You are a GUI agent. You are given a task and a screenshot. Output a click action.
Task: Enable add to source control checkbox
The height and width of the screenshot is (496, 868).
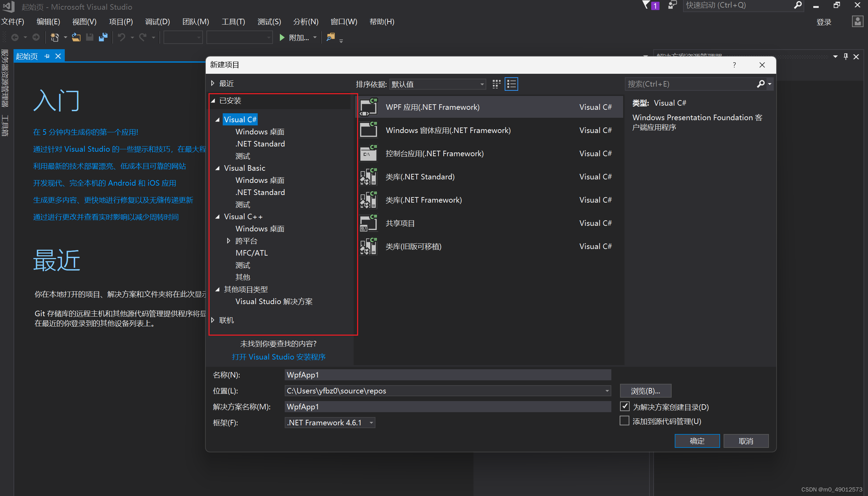[x=625, y=421]
